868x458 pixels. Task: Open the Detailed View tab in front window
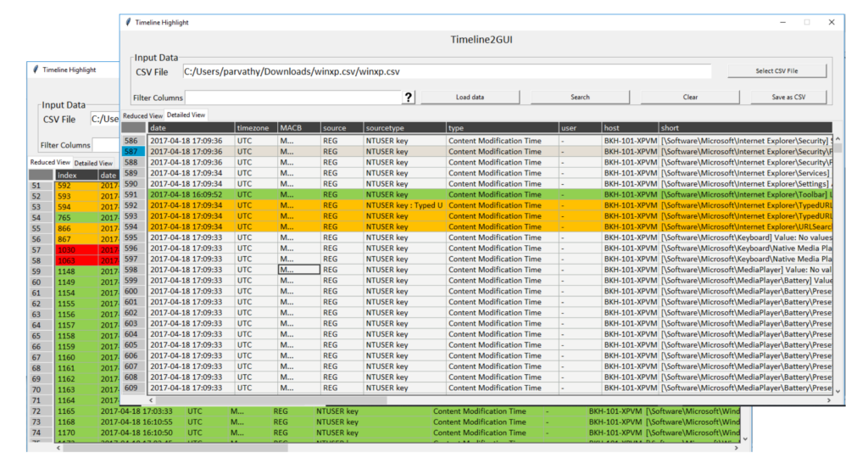[186, 114]
